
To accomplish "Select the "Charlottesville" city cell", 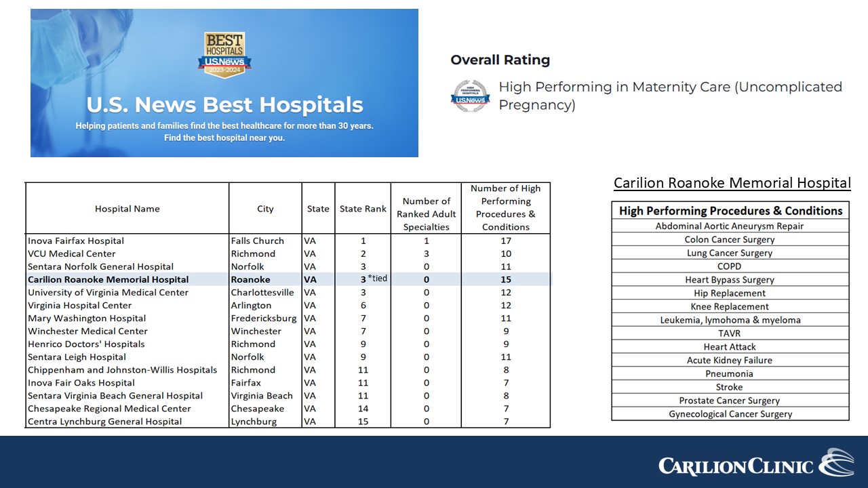I will (x=265, y=292).
